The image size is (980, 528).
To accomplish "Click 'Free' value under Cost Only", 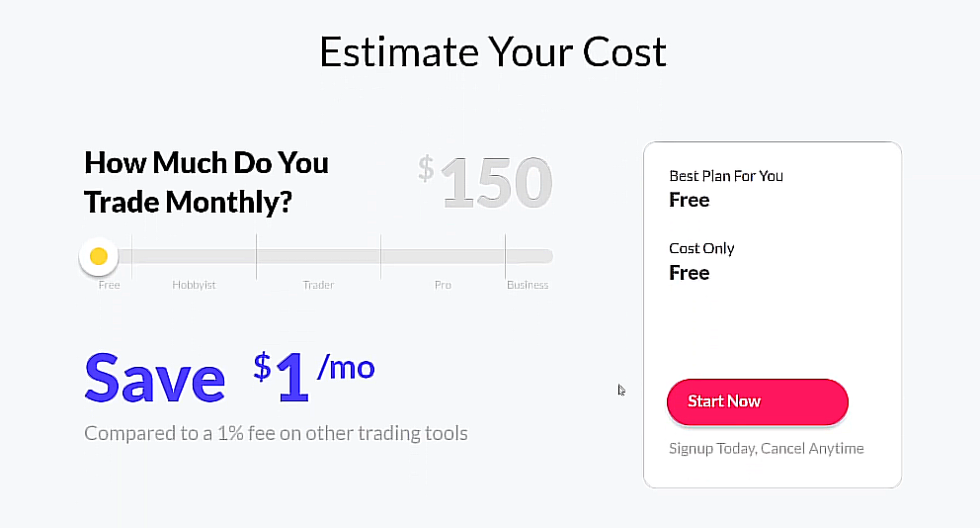I will tap(690, 273).
